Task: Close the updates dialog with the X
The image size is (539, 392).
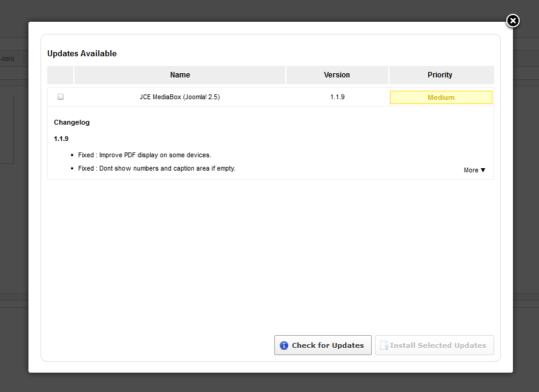Action: [512, 21]
